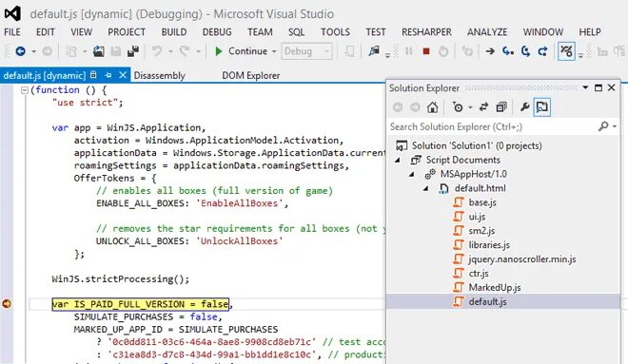
Task: Select default.js in Solution Explorer
Action: (x=487, y=301)
